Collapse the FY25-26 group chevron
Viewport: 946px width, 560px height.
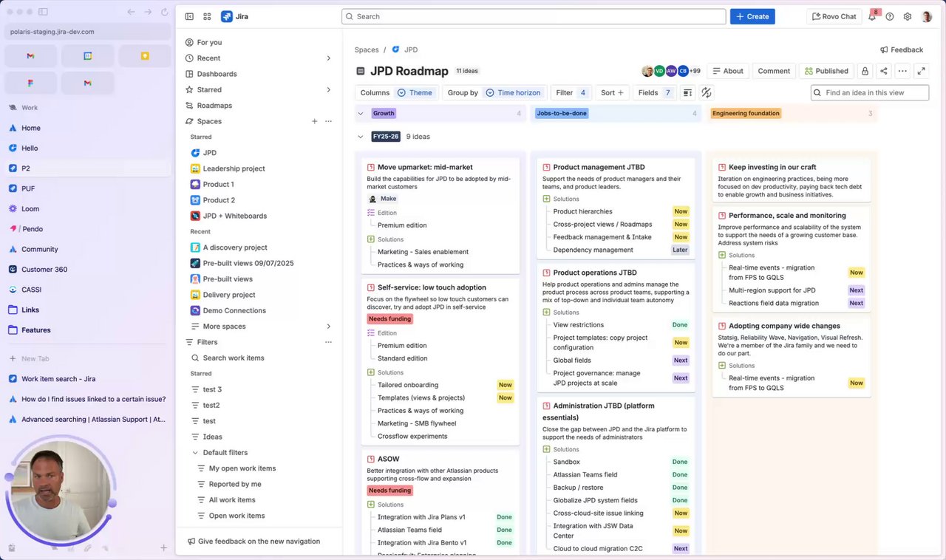(361, 137)
